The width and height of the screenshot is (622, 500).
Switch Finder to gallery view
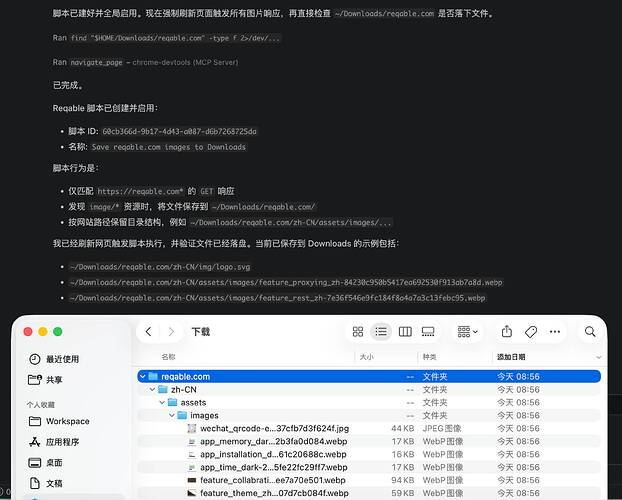point(428,331)
